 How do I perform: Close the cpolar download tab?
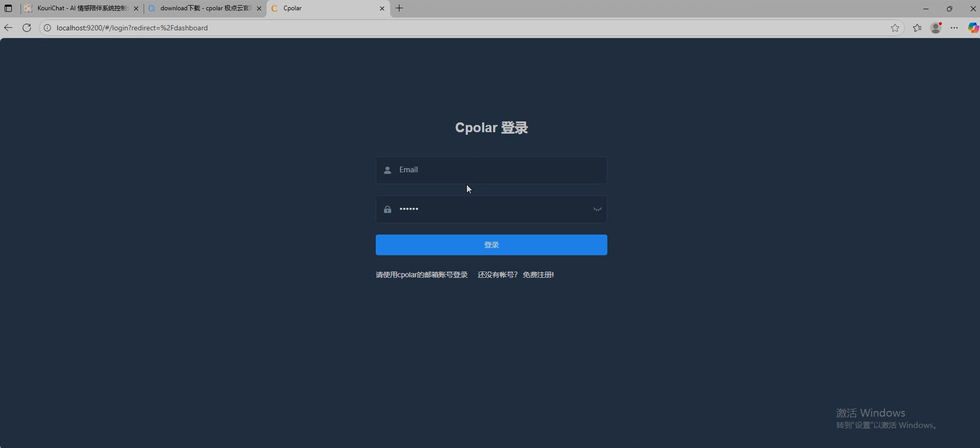pos(259,9)
